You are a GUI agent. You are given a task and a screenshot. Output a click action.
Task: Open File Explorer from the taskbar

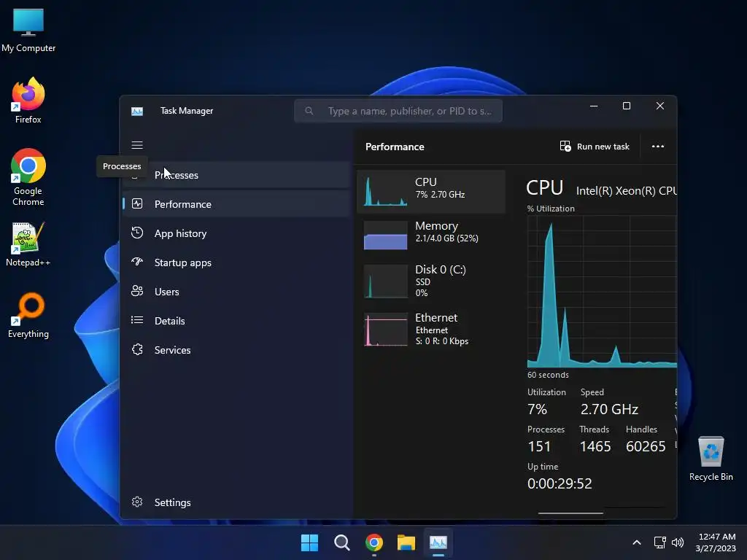[406, 542]
